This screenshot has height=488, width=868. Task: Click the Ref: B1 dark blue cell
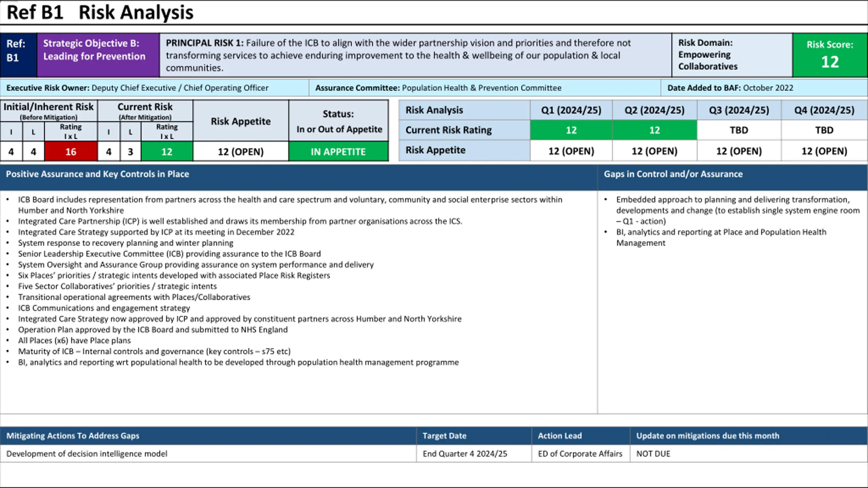pyautogui.click(x=18, y=55)
